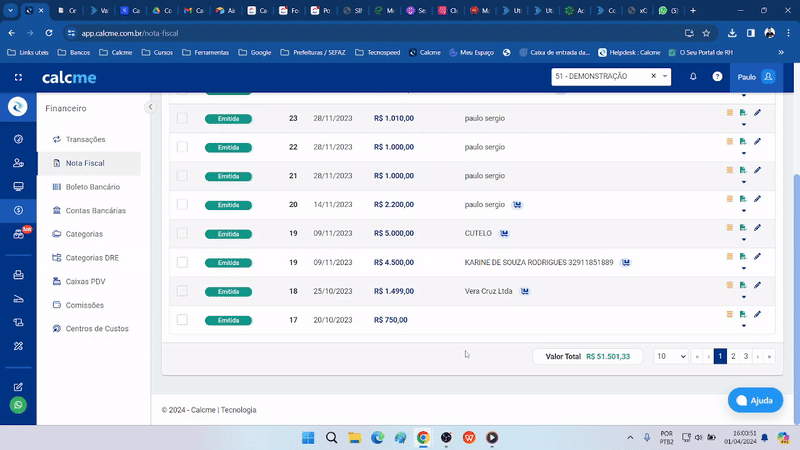Expand the action arrow for Vera Cruz Ltda
The height and width of the screenshot is (450, 800).
(x=743, y=297)
